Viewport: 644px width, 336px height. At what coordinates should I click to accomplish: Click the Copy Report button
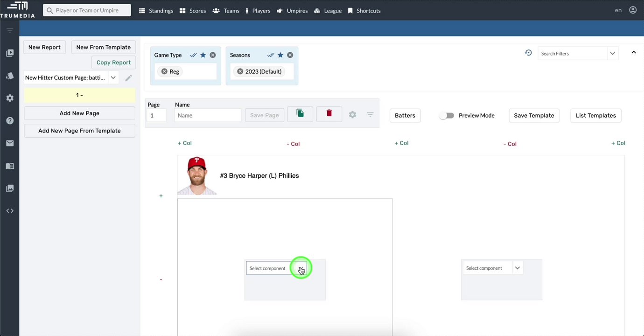coord(113,63)
